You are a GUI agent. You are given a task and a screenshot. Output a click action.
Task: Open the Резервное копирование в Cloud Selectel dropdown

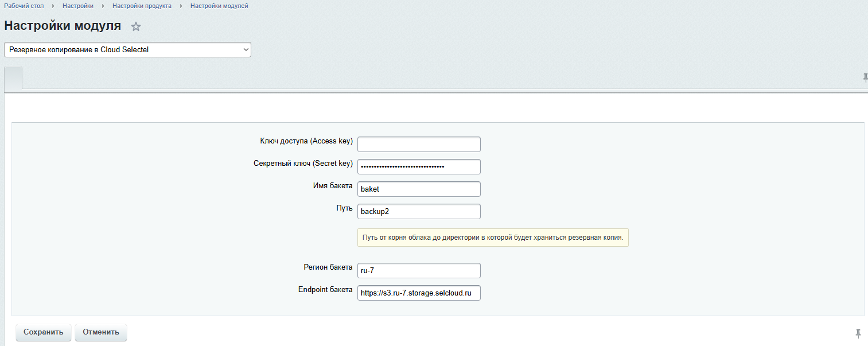point(127,50)
